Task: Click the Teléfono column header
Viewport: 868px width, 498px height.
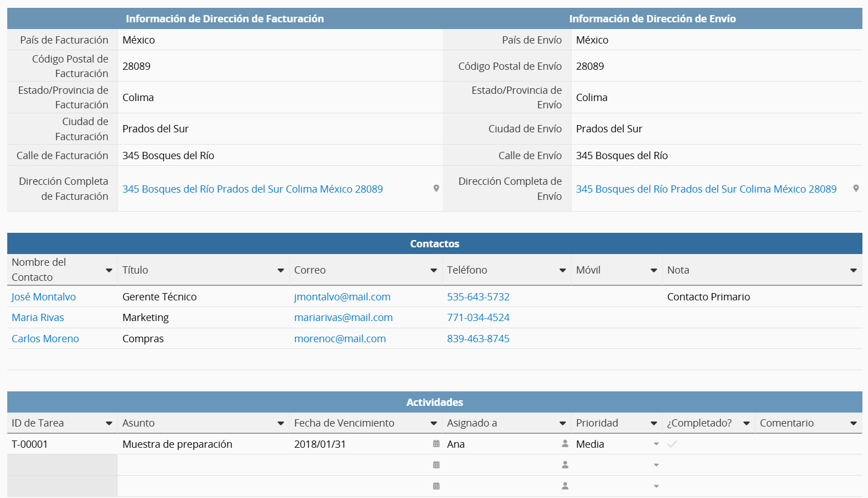Action: point(467,270)
